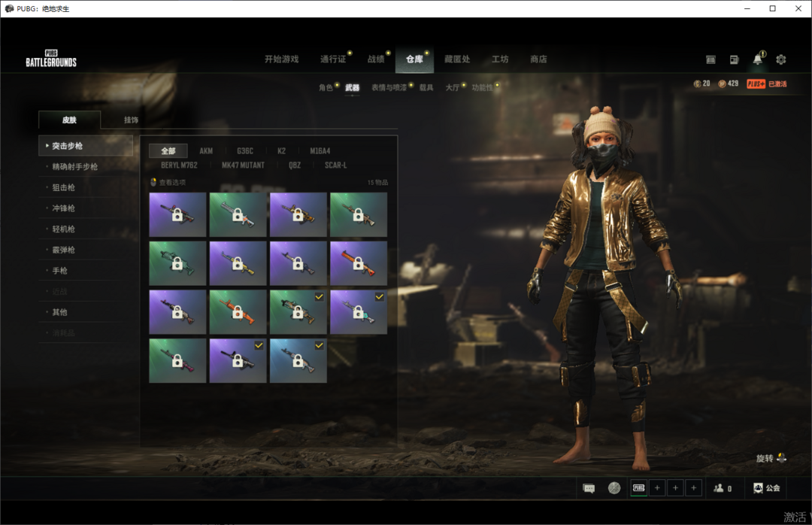Filter skins by G36C
This screenshot has height=525, width=812.
[245, 151]
